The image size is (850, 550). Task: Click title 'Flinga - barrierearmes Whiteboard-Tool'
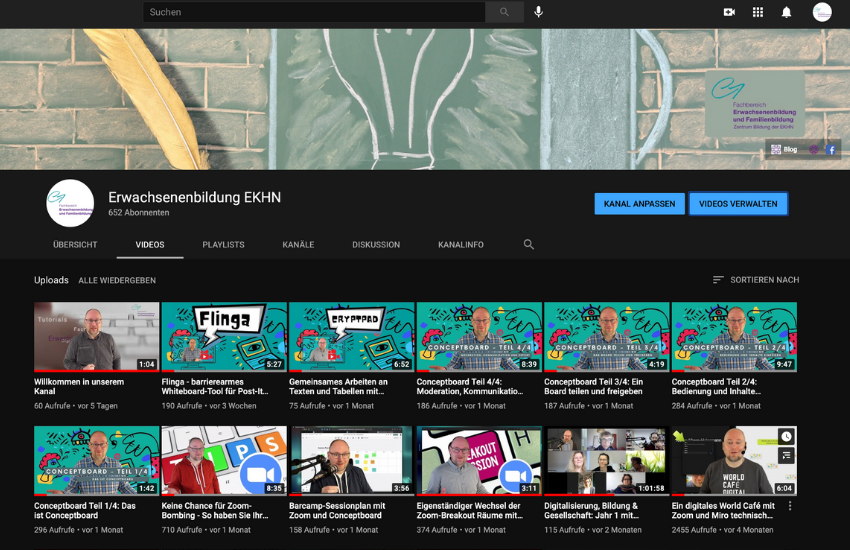point(215,386)
